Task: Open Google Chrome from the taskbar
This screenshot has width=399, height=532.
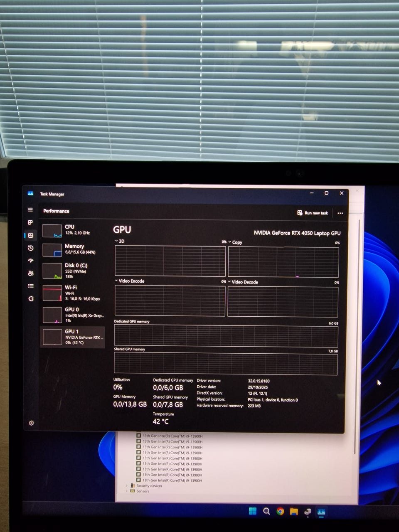Action: click(x=280, y=511)
